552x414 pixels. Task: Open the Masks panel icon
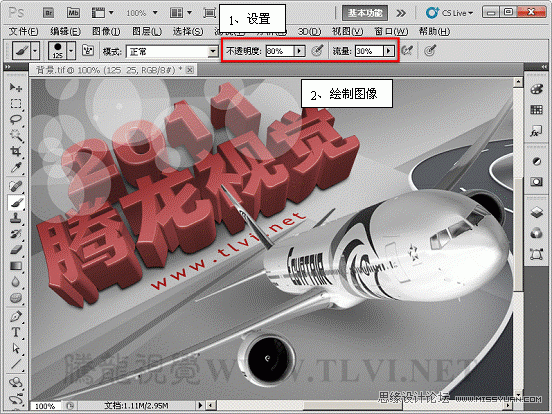pyautogui.click(x=536, y=182)
